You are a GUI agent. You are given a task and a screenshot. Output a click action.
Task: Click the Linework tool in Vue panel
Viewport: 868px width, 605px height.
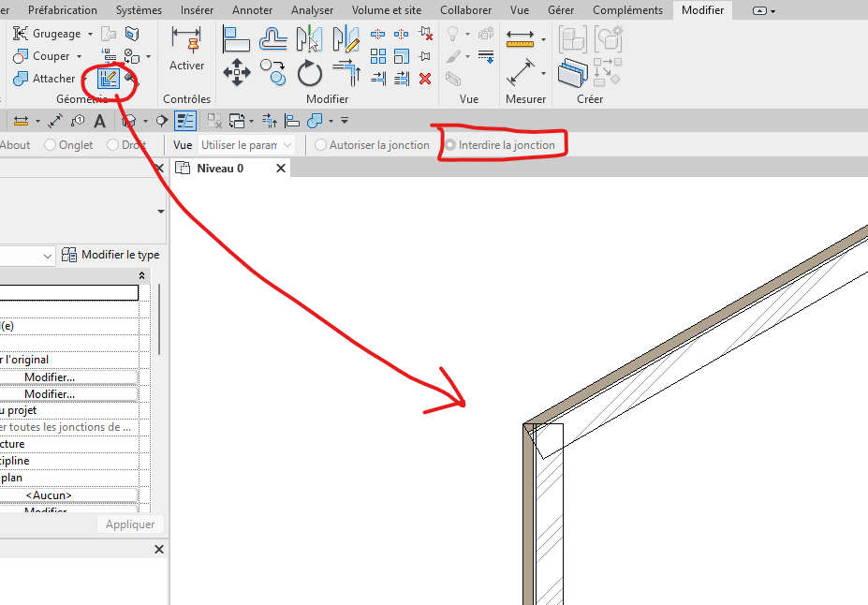pyautogui.click(x=485, y=56)
